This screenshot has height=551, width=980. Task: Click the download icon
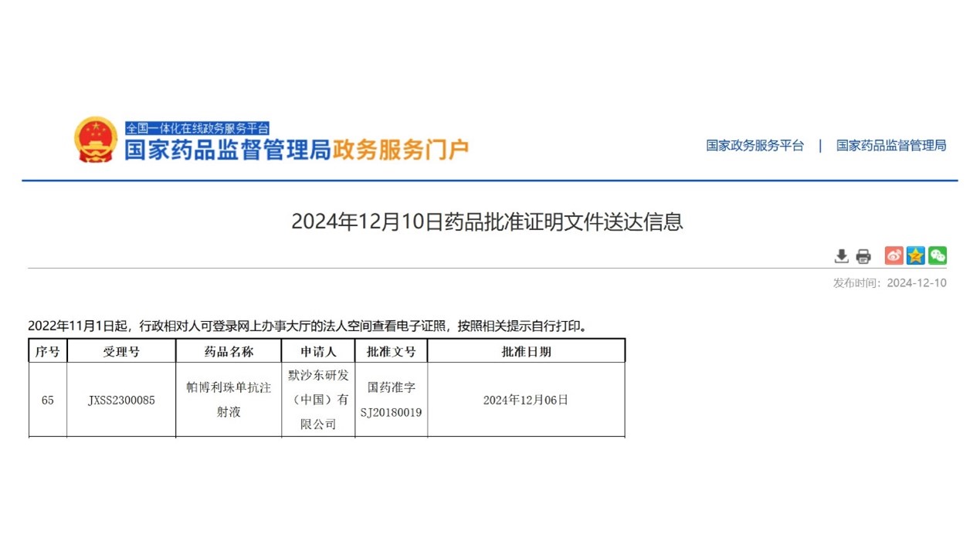tap(842, 256)
